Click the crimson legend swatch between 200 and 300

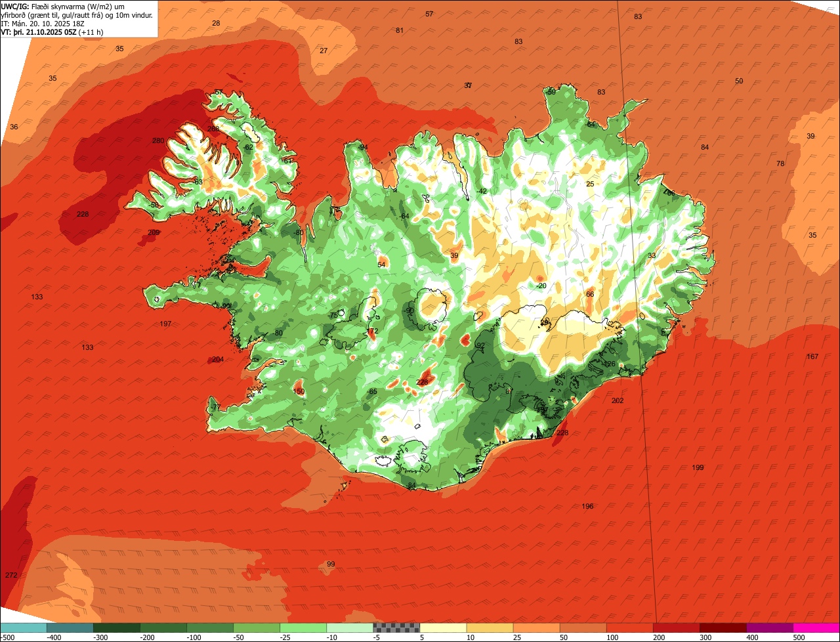click(x=676, y=628)
